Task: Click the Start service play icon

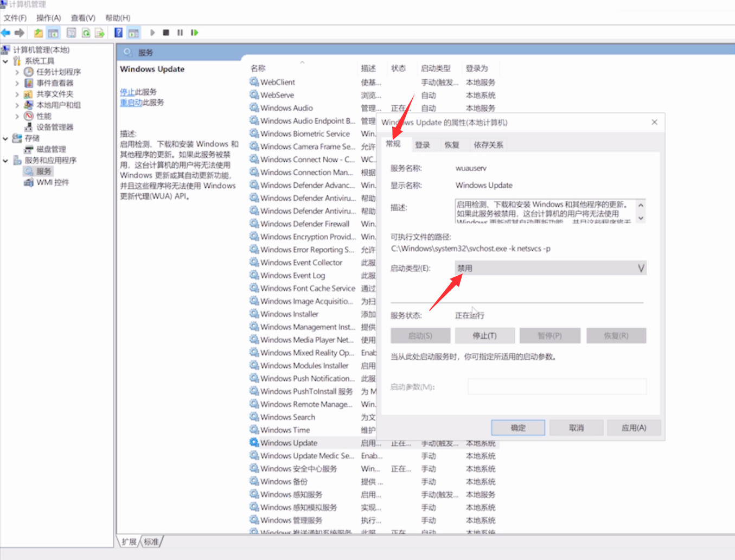Action: [x=152, y=33]
